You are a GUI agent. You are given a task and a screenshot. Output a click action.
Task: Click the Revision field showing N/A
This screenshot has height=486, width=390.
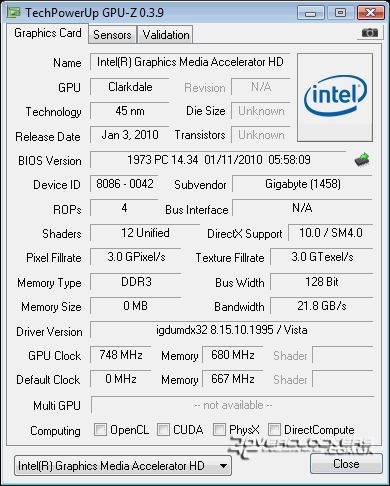point(261,87)
